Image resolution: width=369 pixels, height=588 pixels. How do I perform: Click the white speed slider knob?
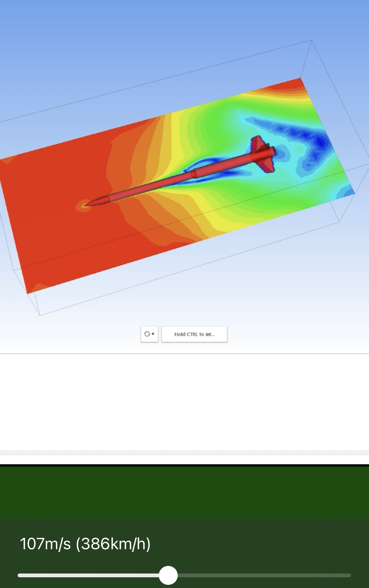click(x=168, y=575)
